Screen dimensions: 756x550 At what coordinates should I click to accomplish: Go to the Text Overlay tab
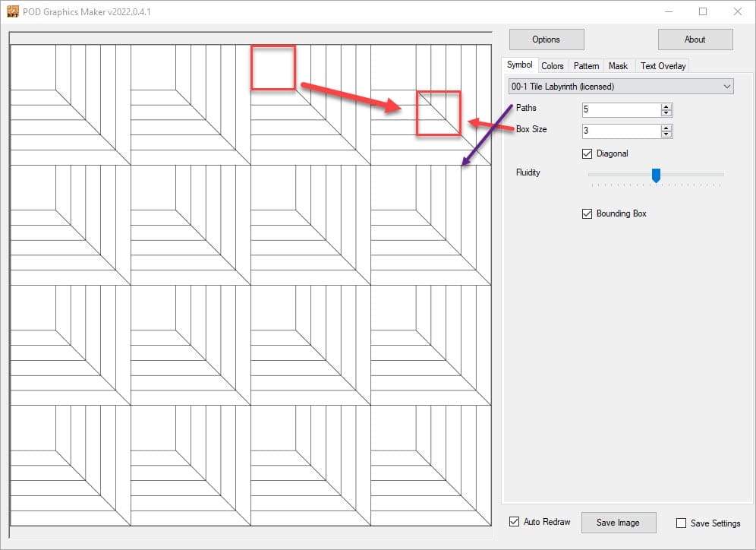pos(663,66)
